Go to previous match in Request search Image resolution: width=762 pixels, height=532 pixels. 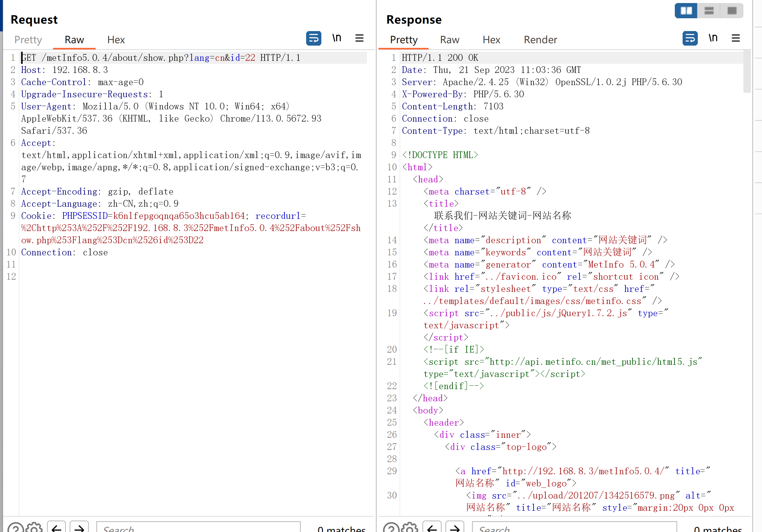(x=56, y=528)
